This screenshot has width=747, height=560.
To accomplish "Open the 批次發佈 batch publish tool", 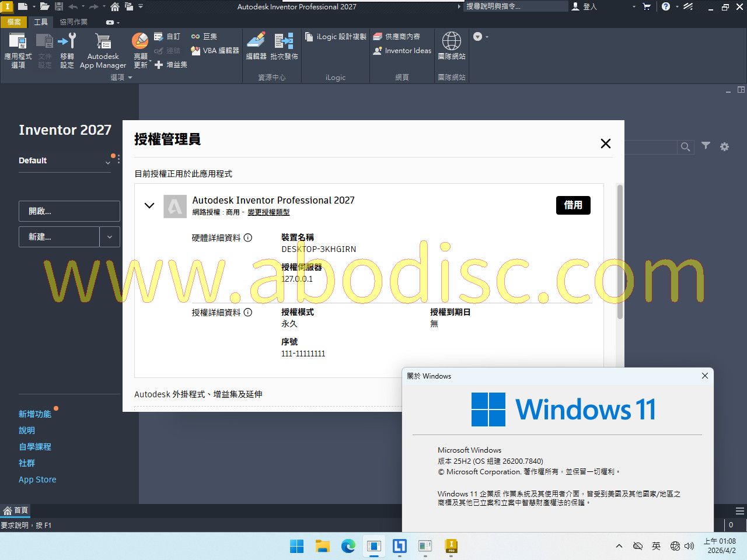I will point(284,47).
